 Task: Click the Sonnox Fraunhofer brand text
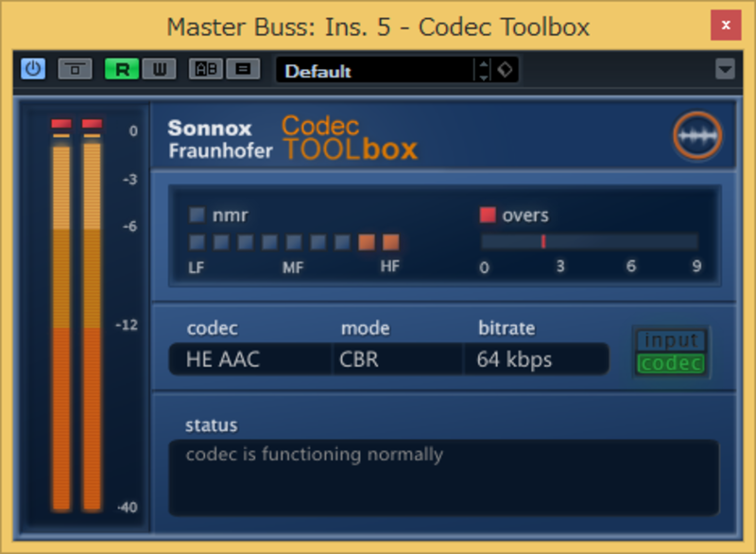coord(220,139)
